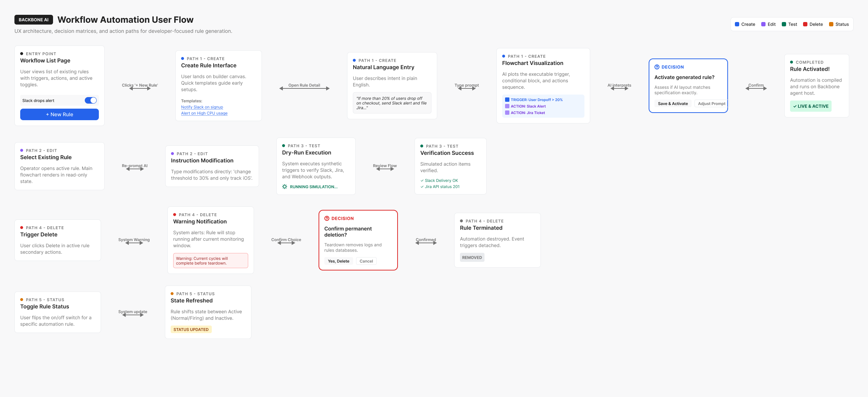This screenshot has width=868, height=397.
Task: Click Yes, Delete button
Action: (x=338, y=261)
